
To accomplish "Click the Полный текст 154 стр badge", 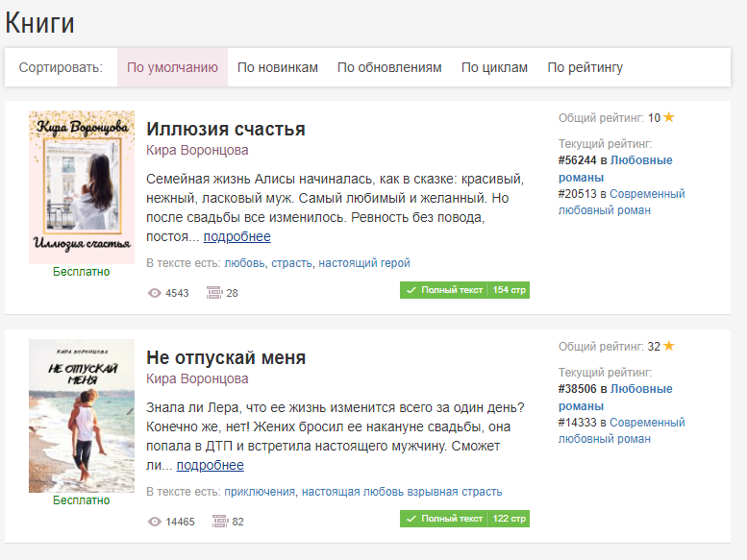I will coord(464,290).
